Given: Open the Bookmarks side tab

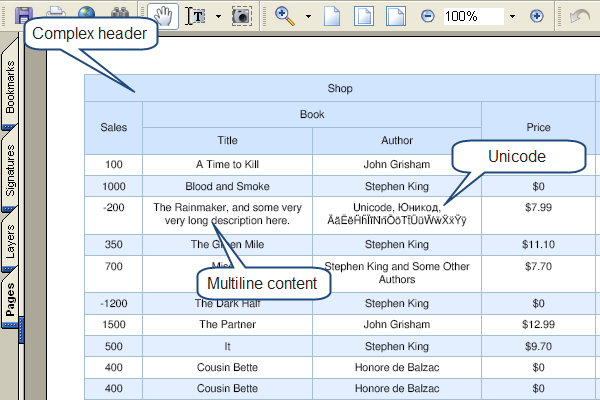Looking at the screenshot, I should (10, 87).
